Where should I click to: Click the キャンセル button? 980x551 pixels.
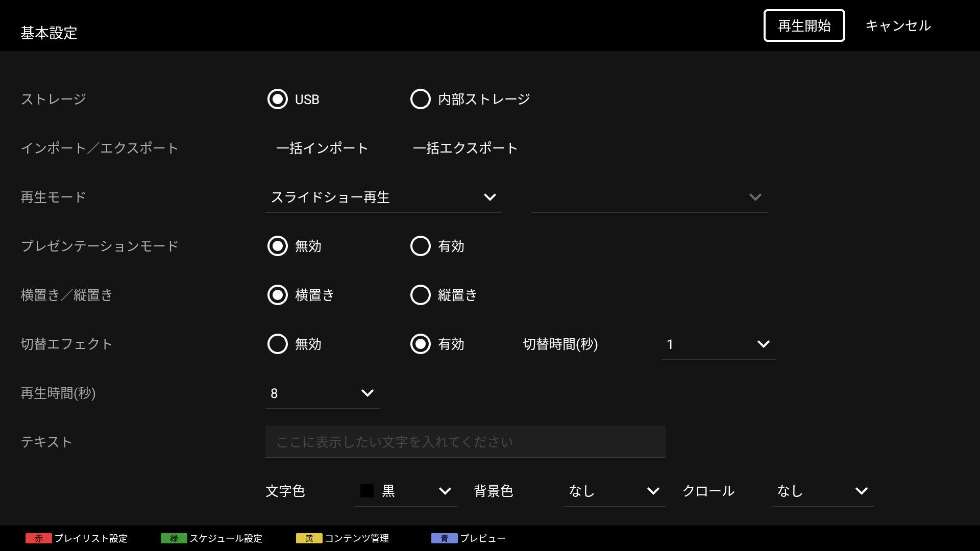[x=898, y=26]
